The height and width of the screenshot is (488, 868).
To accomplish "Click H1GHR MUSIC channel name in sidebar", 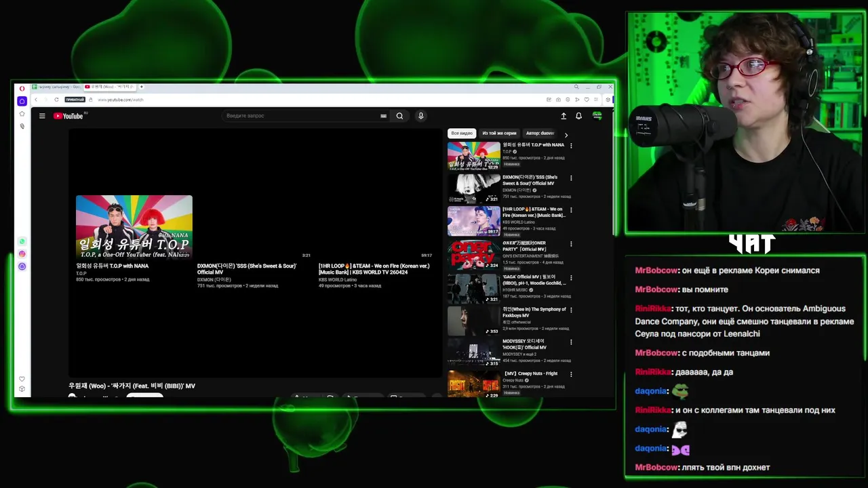I will 516,290.
